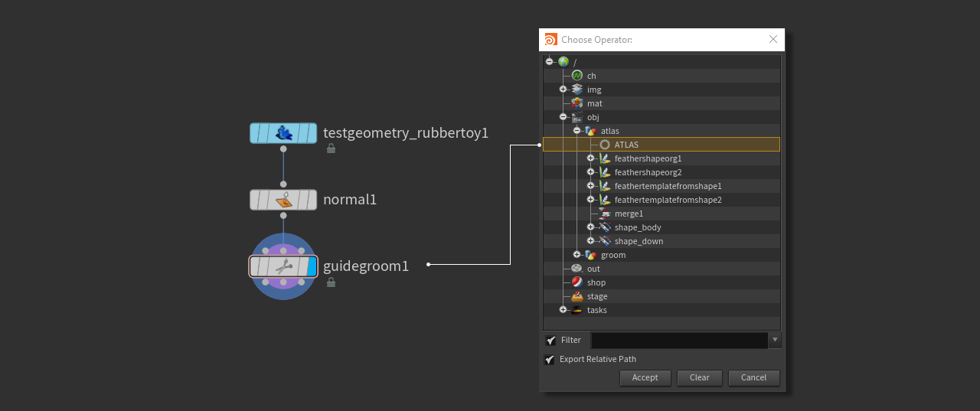Expand the img tree node
This screenshot has height=411, width=980.
pos(563,90)
